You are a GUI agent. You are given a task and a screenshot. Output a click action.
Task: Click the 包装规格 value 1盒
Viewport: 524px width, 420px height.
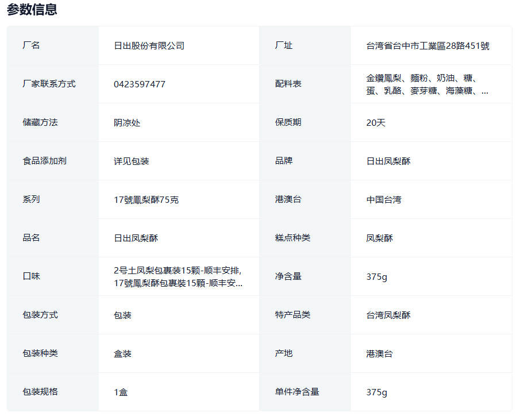point(121,392)
